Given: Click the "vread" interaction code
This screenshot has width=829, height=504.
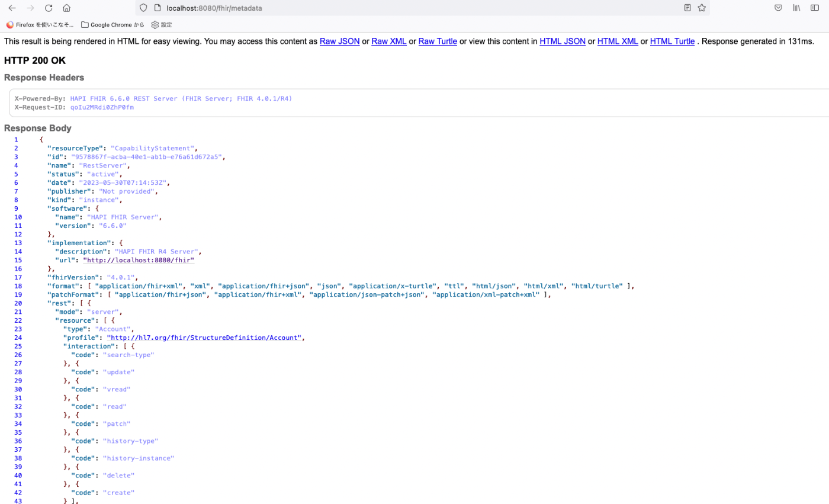Looking at the screenshot, I should (116, 389).
